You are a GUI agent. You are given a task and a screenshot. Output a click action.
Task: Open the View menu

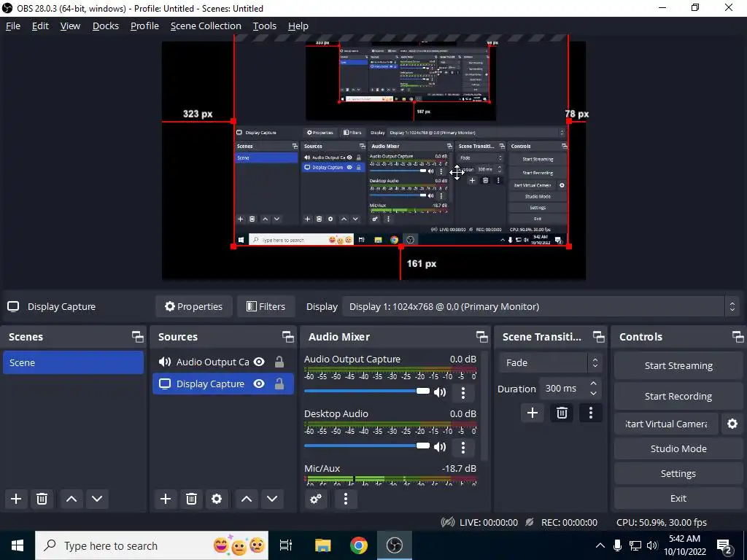(70, 26)
